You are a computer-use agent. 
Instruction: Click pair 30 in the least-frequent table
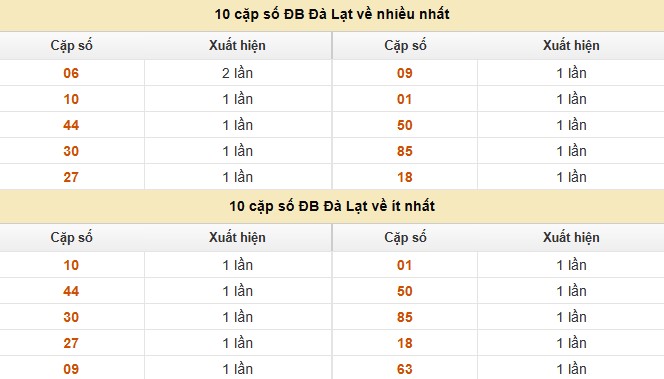coord(71,317)
